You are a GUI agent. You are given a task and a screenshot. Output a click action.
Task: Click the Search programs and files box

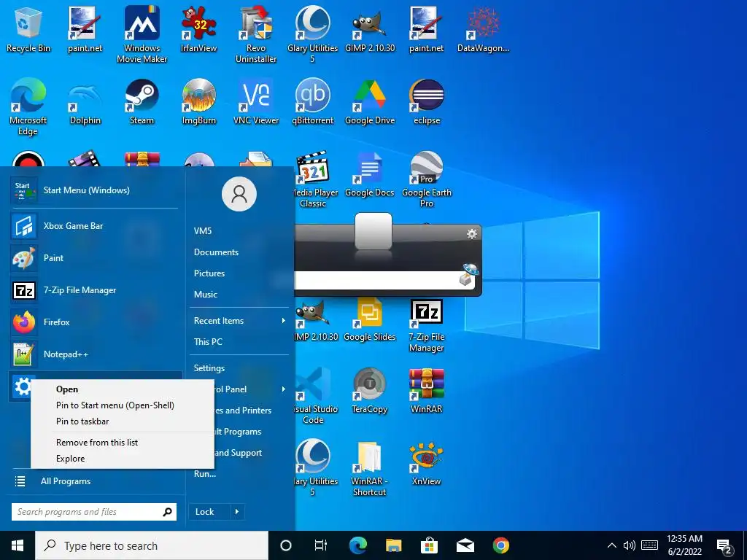(94, 512)
